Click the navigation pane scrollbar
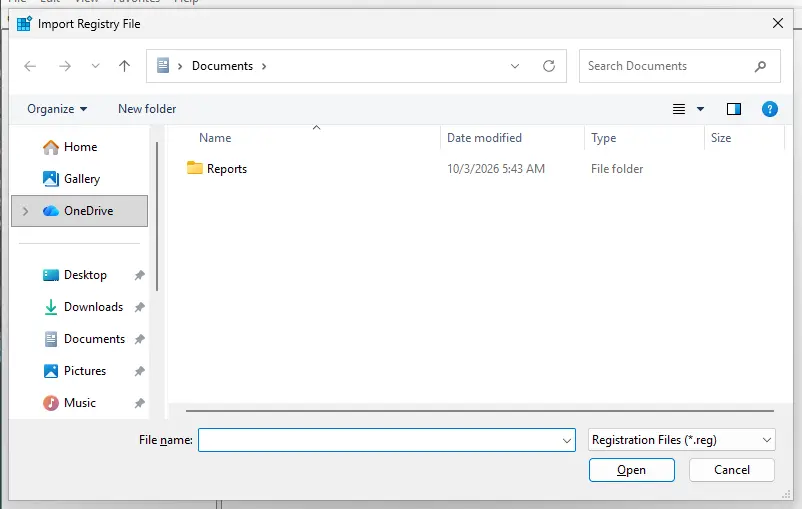 tap(157, 216)
